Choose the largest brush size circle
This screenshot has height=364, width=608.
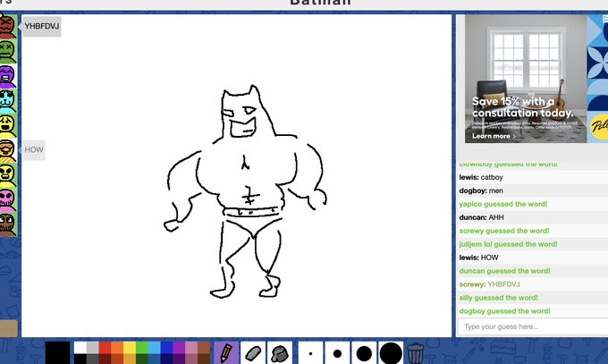tap(391, 353)
